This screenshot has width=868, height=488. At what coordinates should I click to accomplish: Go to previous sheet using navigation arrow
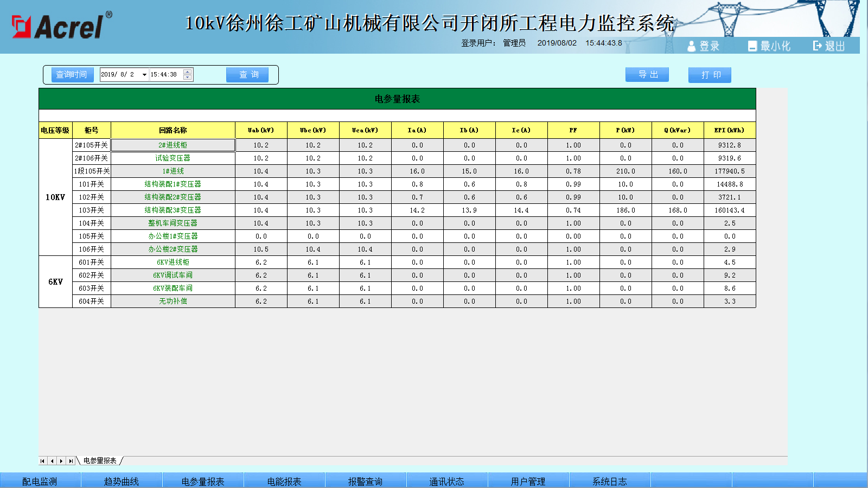point(52,461)
